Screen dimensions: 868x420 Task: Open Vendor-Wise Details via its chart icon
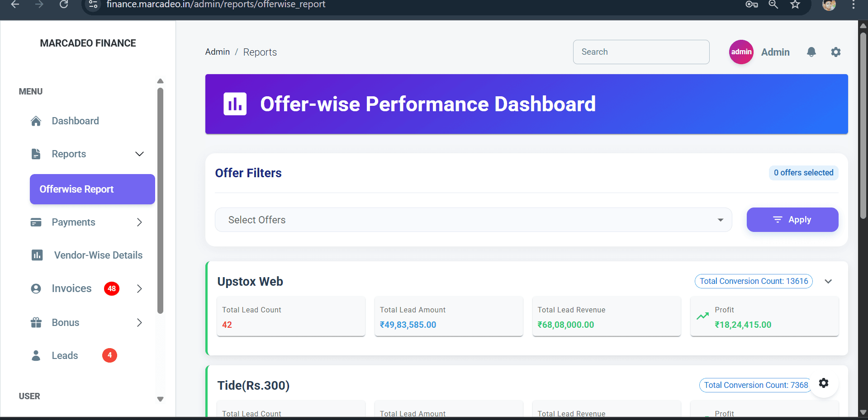tap(37, 255)
